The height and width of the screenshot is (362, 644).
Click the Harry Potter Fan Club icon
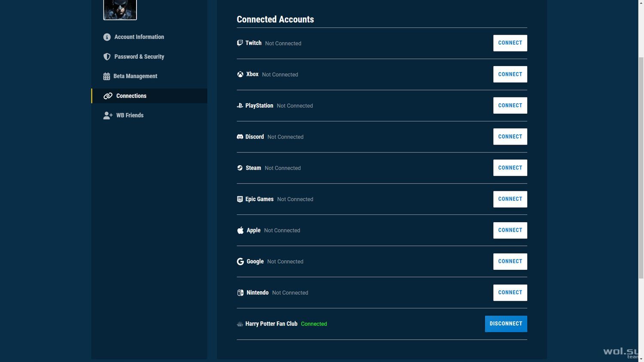pyautogui.click(x=240, y=324)
